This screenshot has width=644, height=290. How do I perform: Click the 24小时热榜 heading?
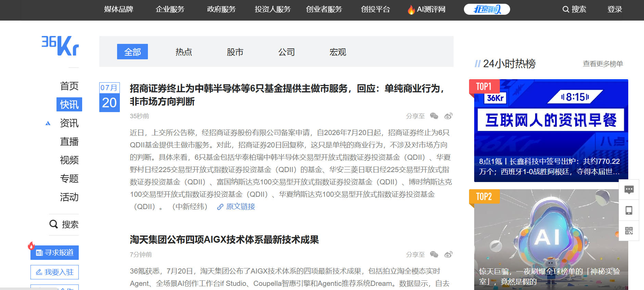pos(509,64)
